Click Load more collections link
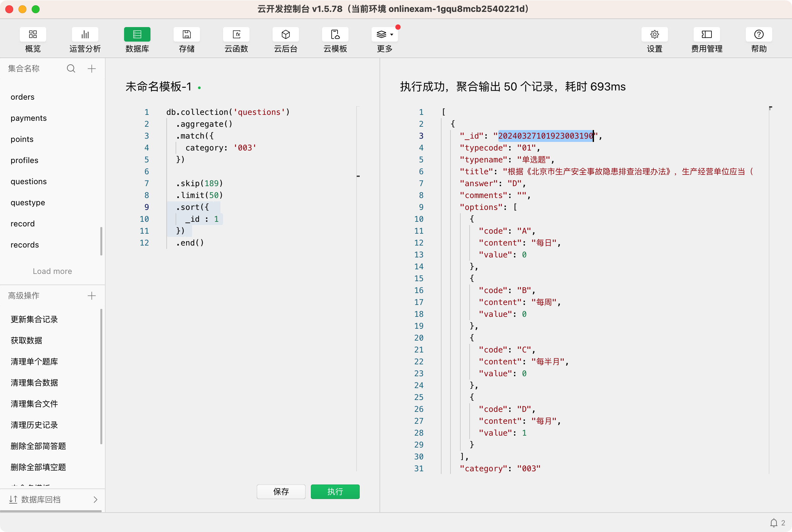792x532 pixels. point(52,271)
